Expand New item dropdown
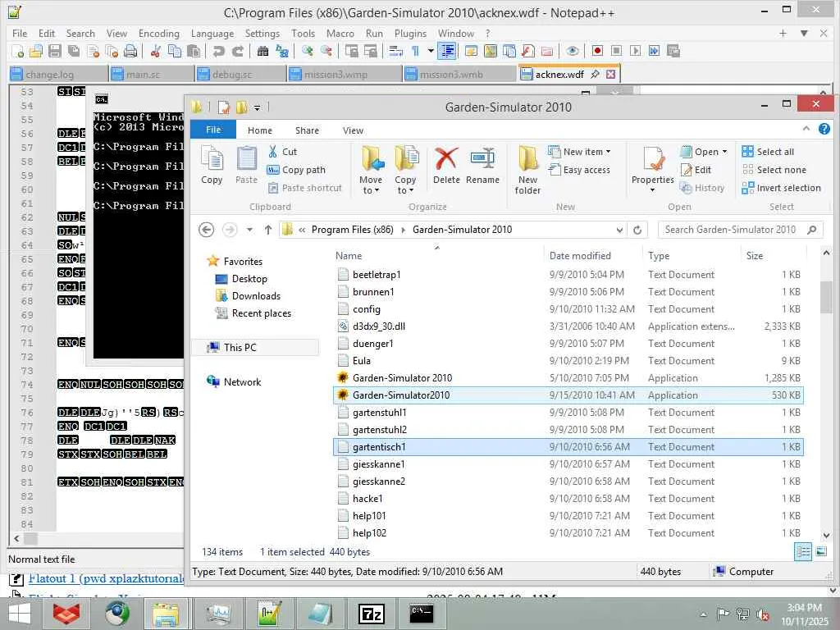The height and width of the screenshot is (630, 840). [579, 152]
